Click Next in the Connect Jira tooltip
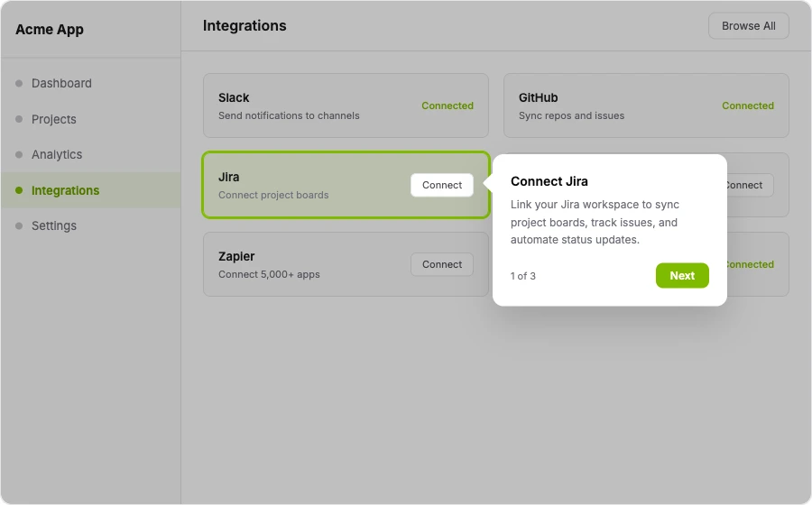812x505 pixels. [682, 276]
